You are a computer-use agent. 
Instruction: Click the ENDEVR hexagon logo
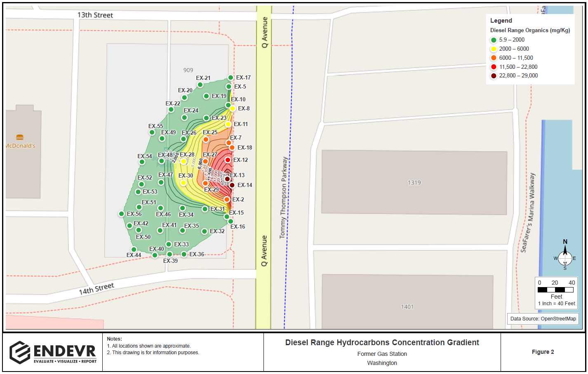click(20, 352)
